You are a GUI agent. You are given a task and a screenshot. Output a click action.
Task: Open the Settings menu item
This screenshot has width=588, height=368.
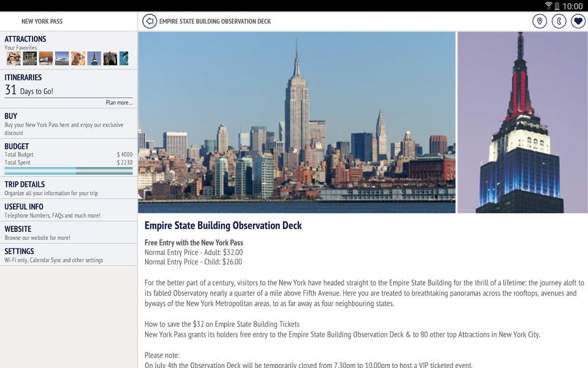pyautogui.click(x=69, y=255)
